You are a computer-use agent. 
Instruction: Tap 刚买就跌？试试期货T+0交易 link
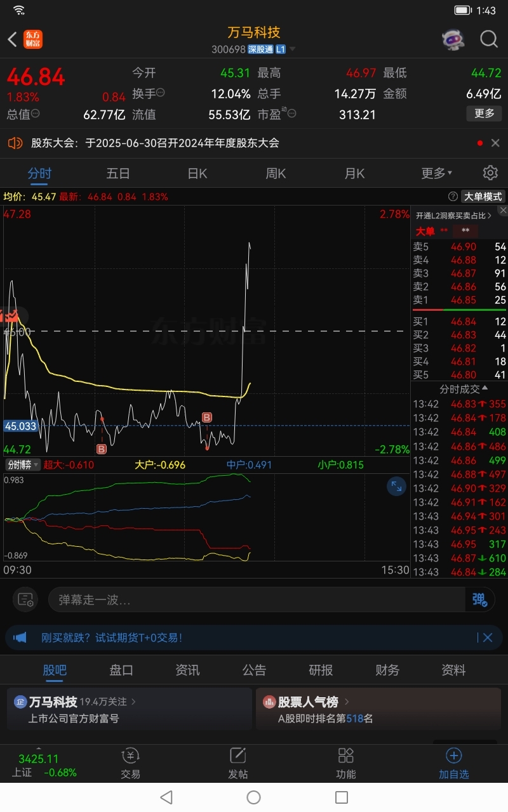[112, 638]
